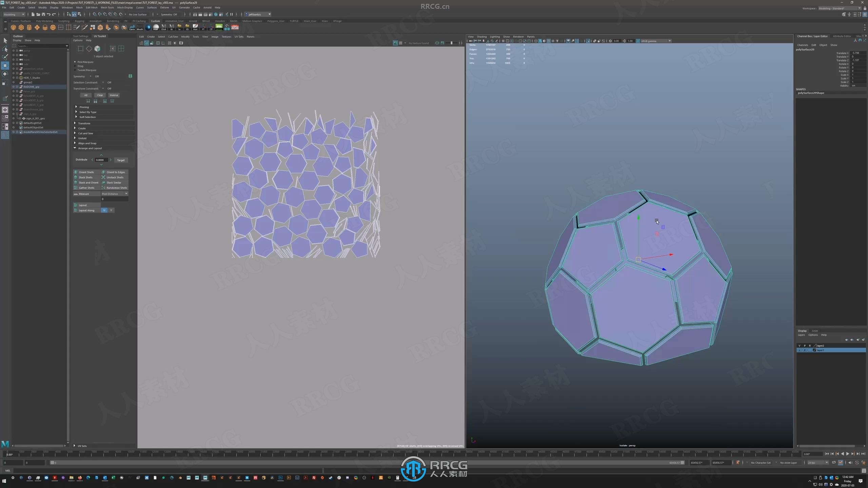Adjust the Distribute value slider
The image size is (868, 488).
100,160
